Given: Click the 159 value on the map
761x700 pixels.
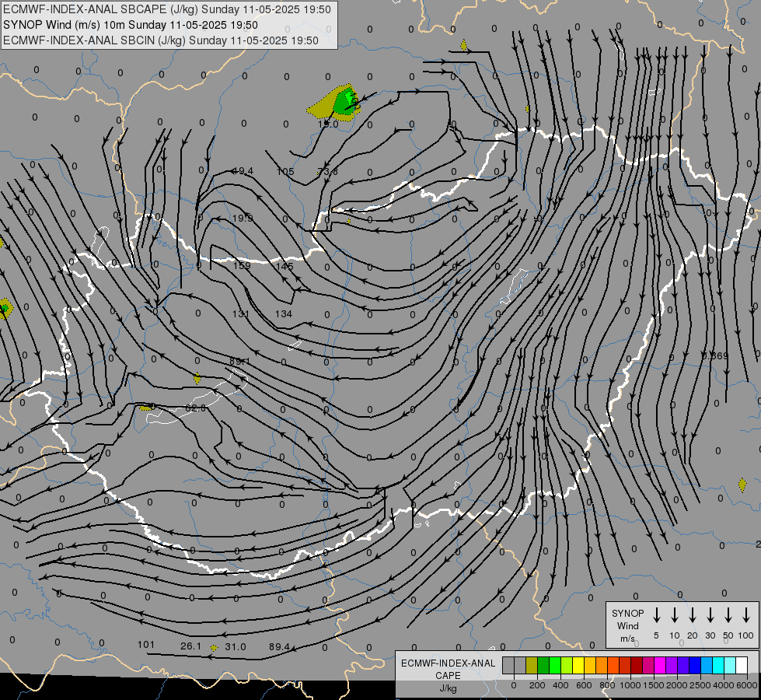Looking at the screenshot, I should click(242, 266).
